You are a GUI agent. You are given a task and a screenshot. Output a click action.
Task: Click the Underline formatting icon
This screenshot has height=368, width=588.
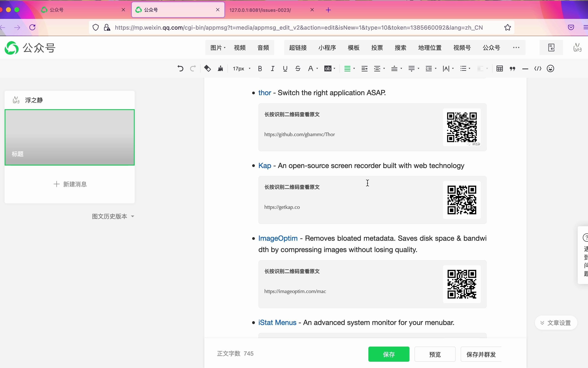coord(285,68)
